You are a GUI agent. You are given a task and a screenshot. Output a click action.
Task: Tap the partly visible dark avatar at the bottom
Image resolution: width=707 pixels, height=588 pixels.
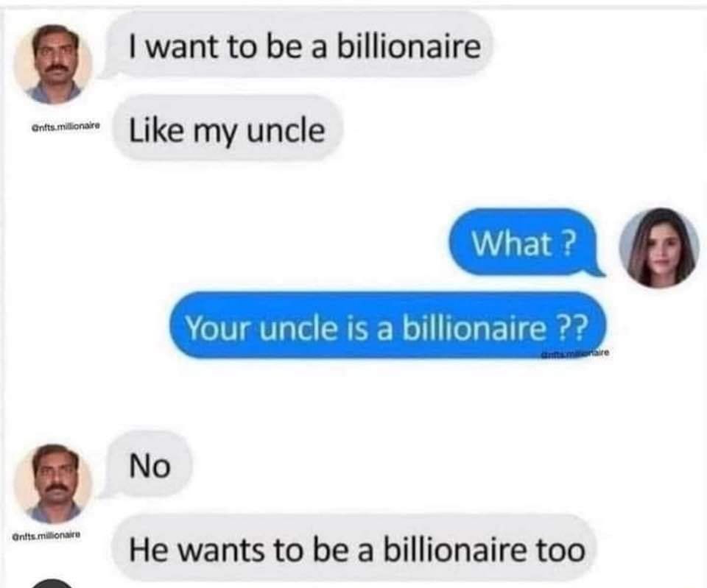coord(52,584)
